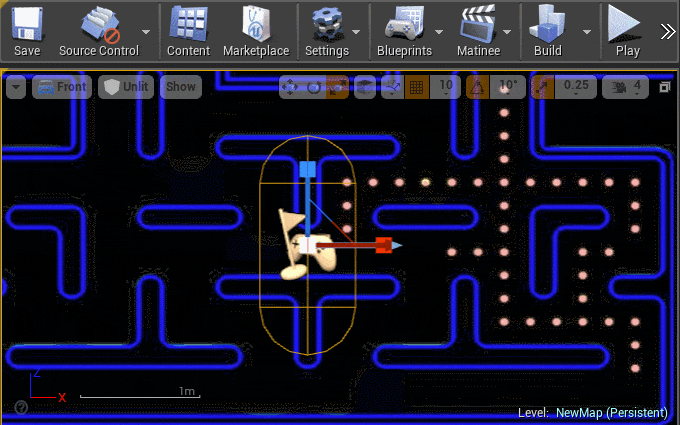The height and width of the screenshot is (425, 680).
Task: Open the Settings dropdown arrow
Action: [356, 32]
